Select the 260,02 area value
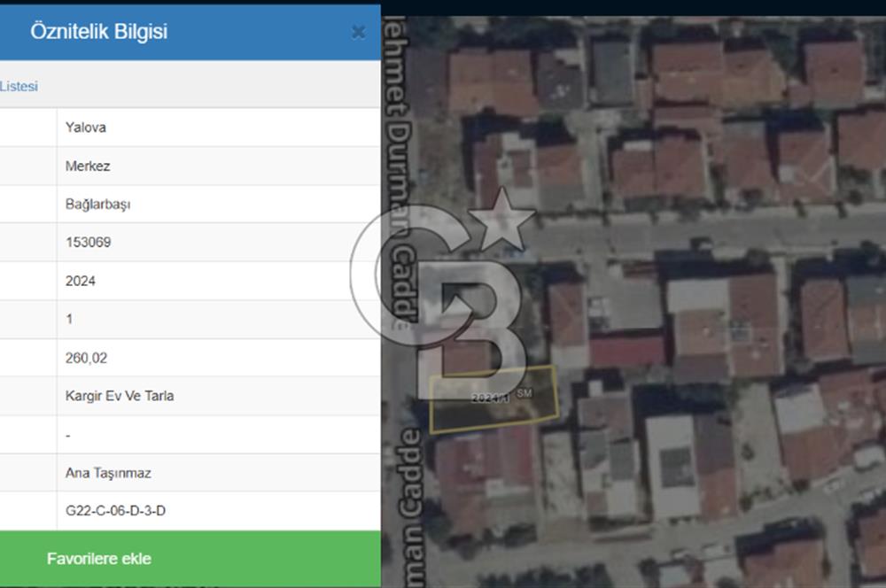 pyautogui.click(x=86, y=358)
